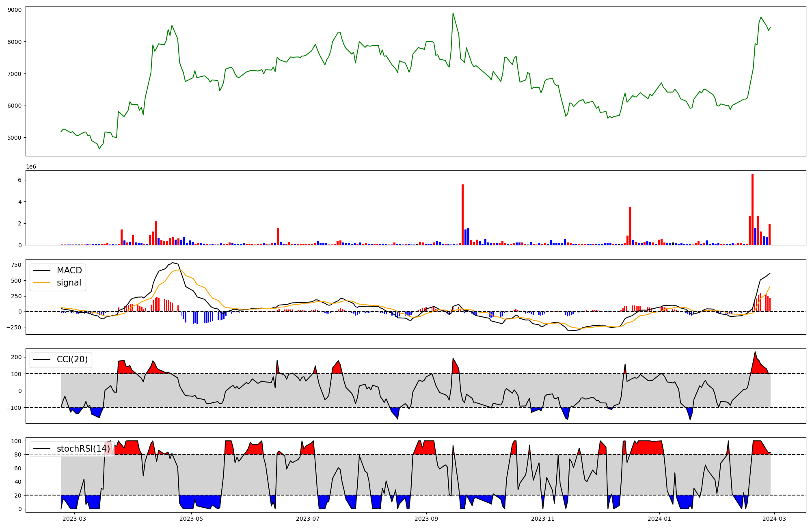This screenshot has height=528, width=812.
Task: Click the tallest red volume bar
Action: pos(752,209)
